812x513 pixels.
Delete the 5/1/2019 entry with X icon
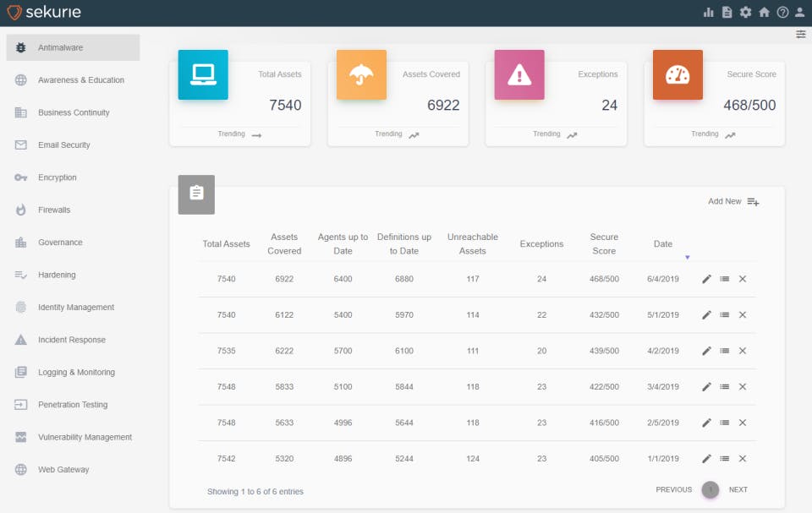click(742, 314)
